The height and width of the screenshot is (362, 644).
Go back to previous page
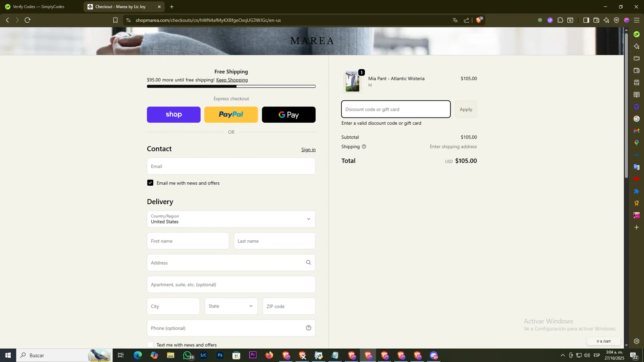click(x=7, y=20)
